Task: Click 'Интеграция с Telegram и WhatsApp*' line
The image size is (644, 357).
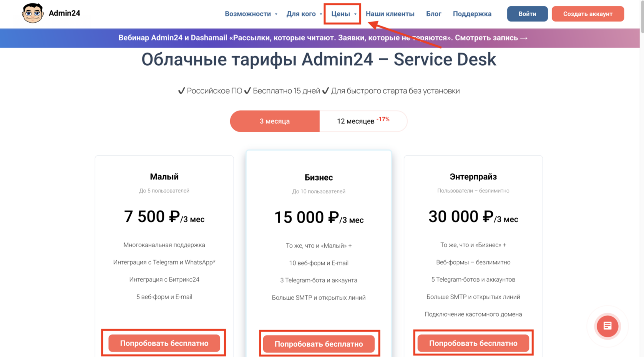Action: coord(164,262)
